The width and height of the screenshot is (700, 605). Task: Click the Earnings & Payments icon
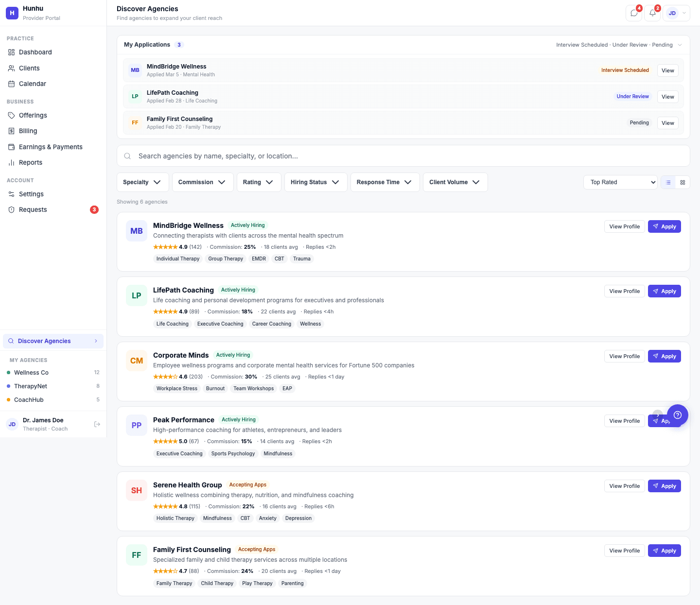click(x=12, y=147)
